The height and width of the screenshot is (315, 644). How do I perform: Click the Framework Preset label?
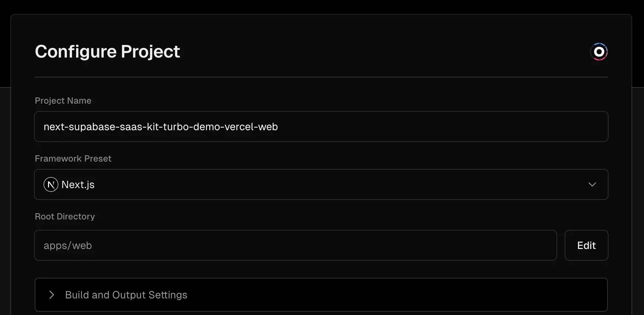[x=73, y=159]
